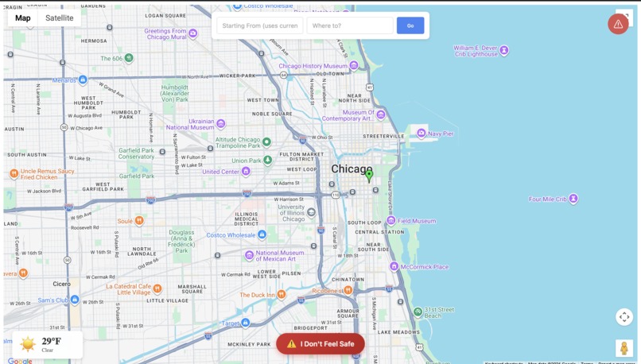This screenshot has width=641, height=364.
Task: Click the STREETERVILLE neighborhood label
Action: (383, 136)
